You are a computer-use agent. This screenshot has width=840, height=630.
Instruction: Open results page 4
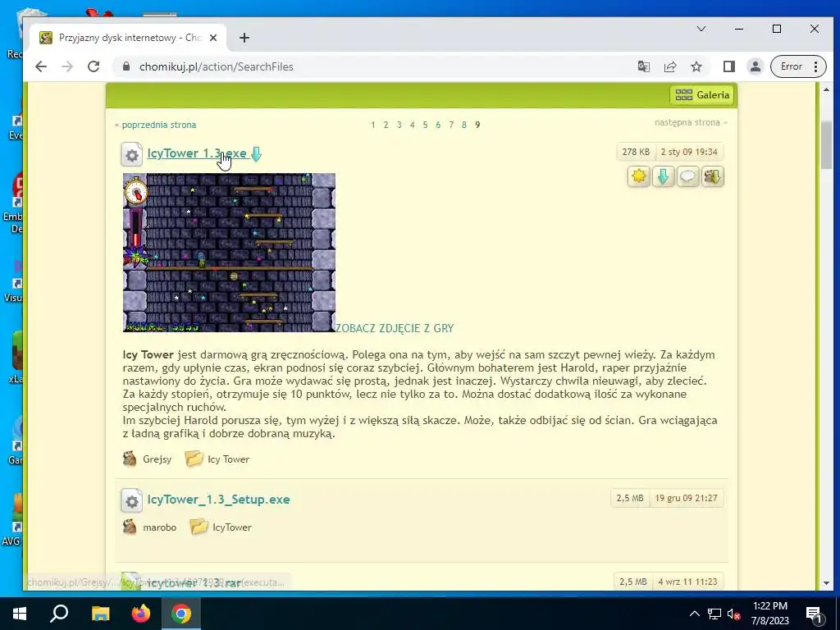(x=412, y=125)
